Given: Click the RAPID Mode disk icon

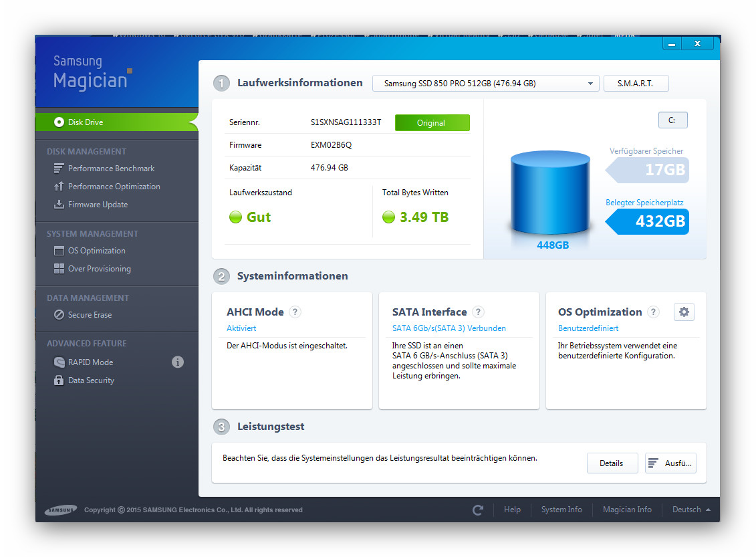Looking at the screenshot, I should click(x=59, y=362).
